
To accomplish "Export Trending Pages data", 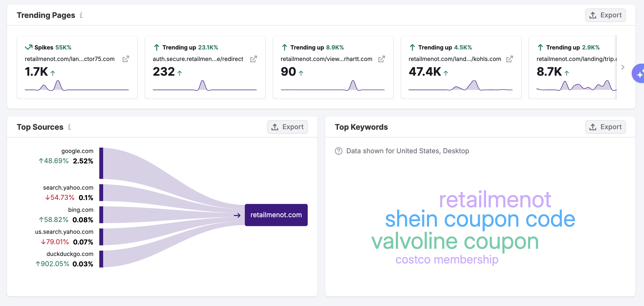I will [605, 15].
